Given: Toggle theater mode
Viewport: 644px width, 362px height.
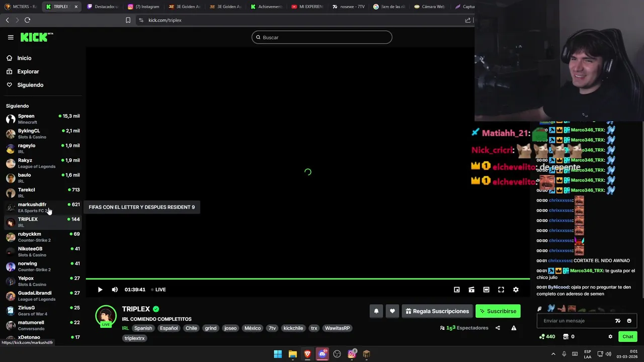Looking at the screenshot, I should tap(486, 290).
